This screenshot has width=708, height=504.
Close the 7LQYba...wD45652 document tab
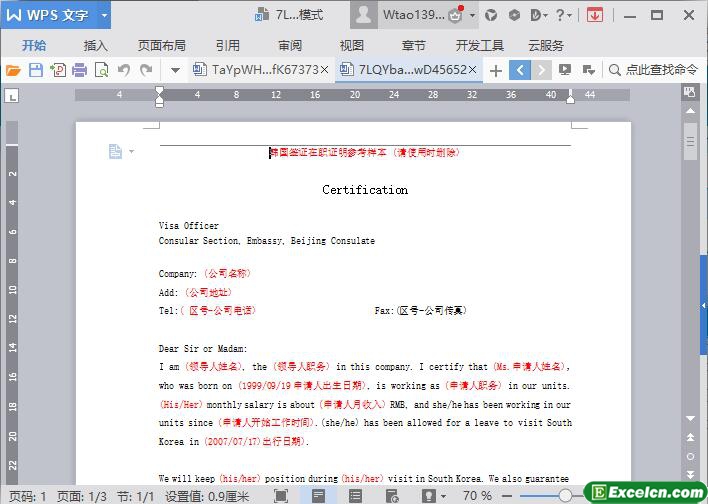click(x=472, y=70)
